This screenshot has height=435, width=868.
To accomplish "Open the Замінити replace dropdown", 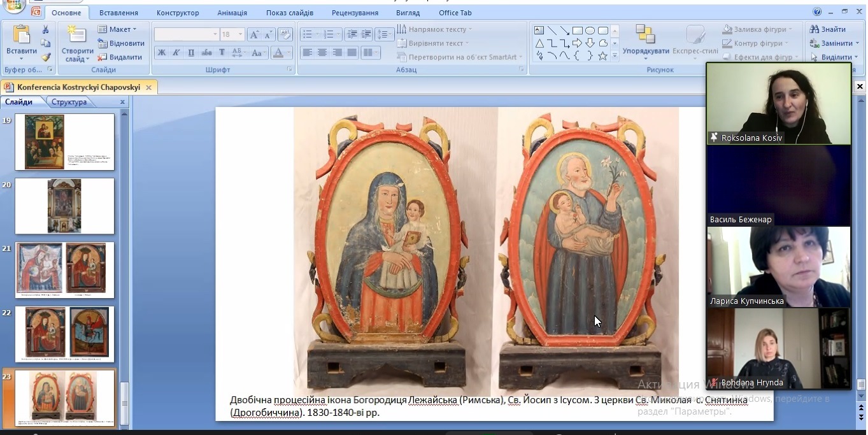I will pos(833,43).
